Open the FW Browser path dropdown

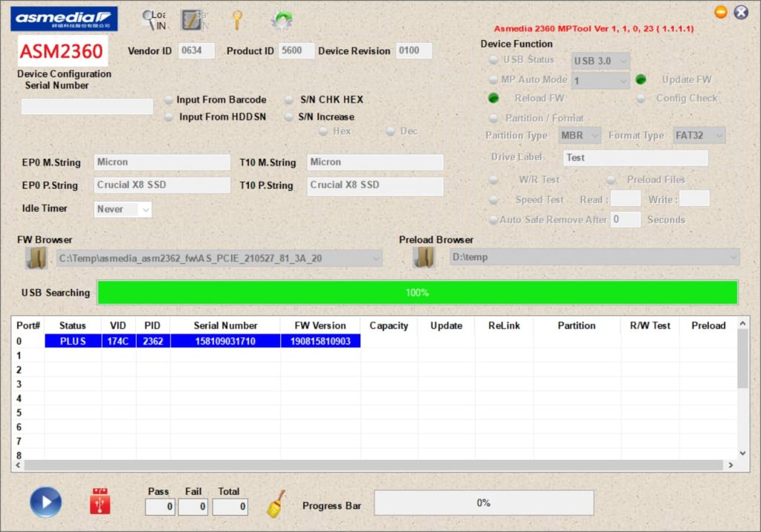tap(375, 259)
